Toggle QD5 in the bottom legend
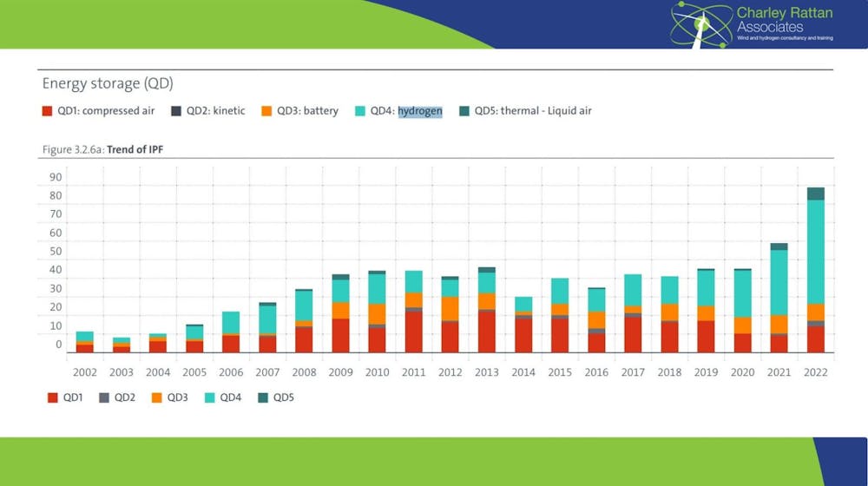The height and width of the screenshot is (486, 868). (276, 397)
